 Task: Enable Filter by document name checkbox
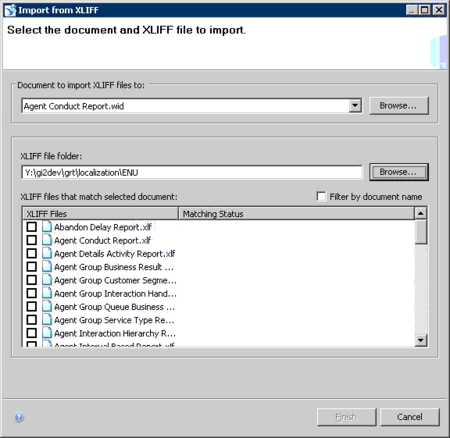[321, 196]
